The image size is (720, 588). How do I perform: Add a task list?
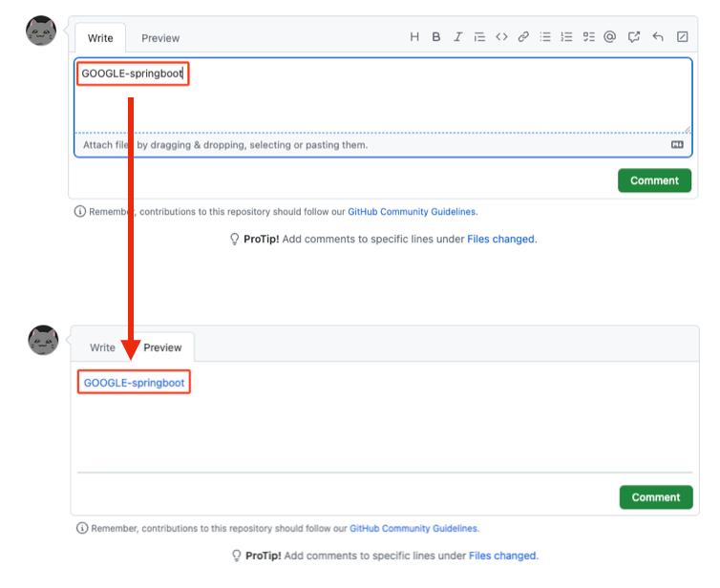pos(588,36)
